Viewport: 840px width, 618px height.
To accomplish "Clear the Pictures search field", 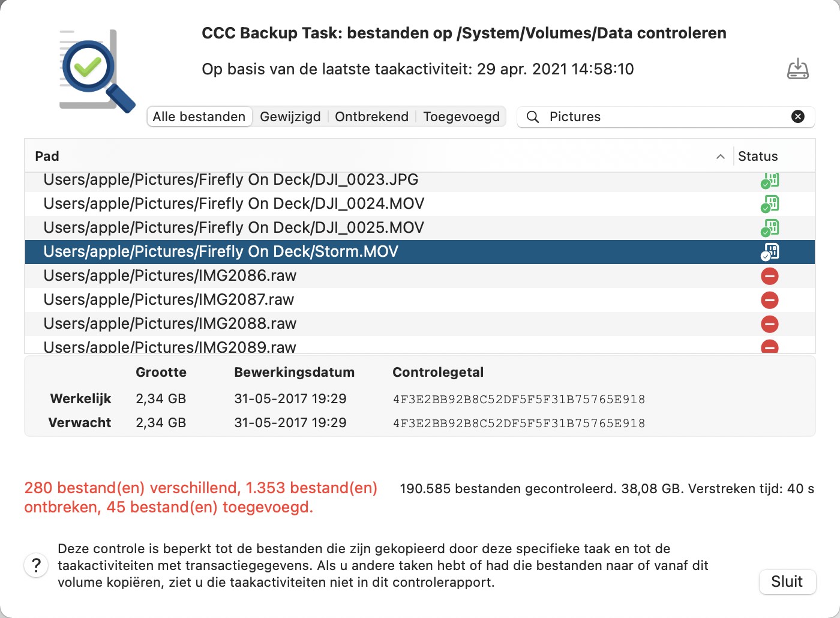I will (797, 116).
